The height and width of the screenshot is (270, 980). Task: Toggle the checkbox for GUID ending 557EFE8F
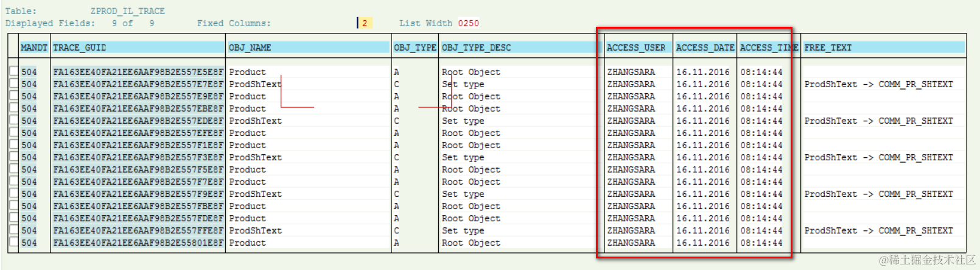pyautogui.click(x=13, y=132)
